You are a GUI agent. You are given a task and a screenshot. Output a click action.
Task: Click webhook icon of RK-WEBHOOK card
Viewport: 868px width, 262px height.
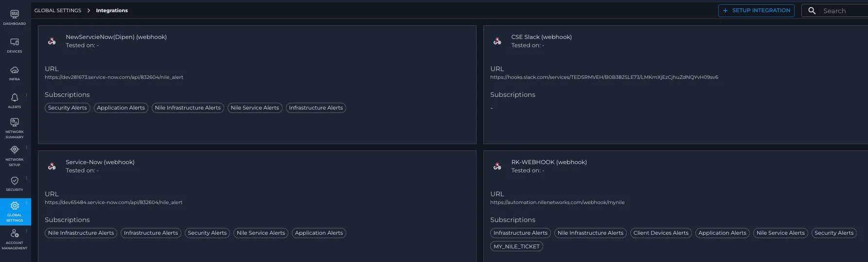click(497, 166)
